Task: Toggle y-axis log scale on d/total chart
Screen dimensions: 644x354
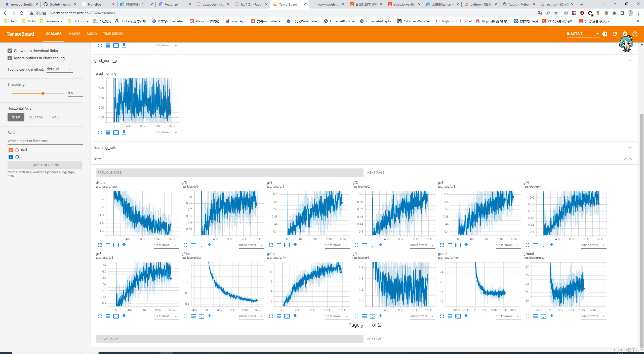Action: pos(108,245)
